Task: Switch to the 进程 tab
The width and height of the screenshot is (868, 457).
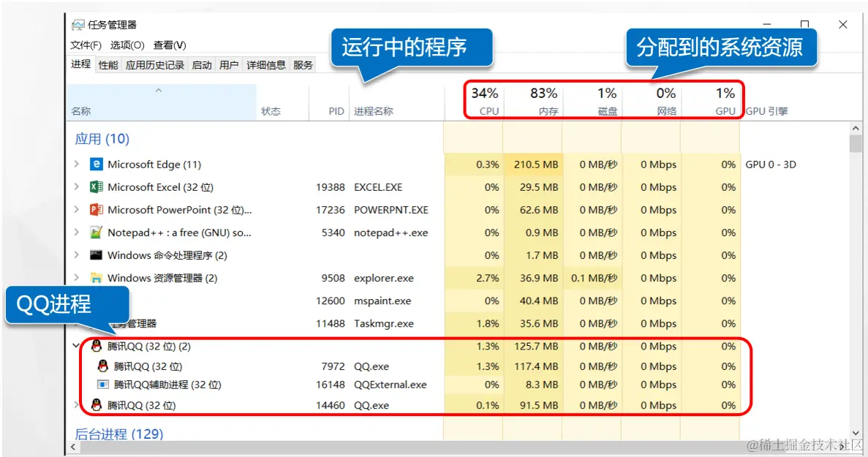Action: (x=81, y=64)
